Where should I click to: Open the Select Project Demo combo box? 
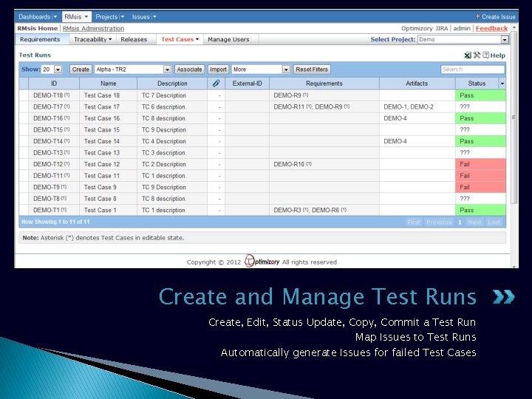(x=463, y=39)
